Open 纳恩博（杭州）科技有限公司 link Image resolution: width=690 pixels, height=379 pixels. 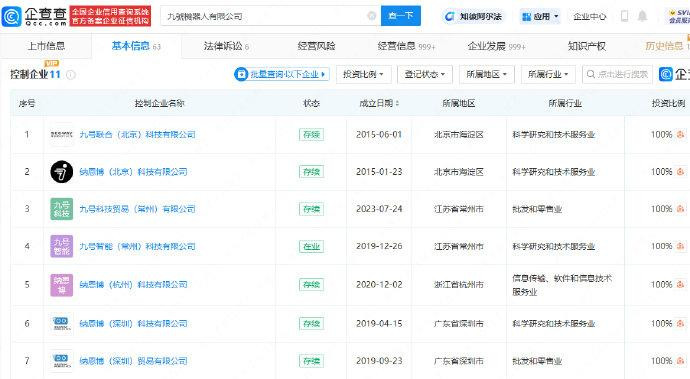pyautogui.click(x=133, y=284)
